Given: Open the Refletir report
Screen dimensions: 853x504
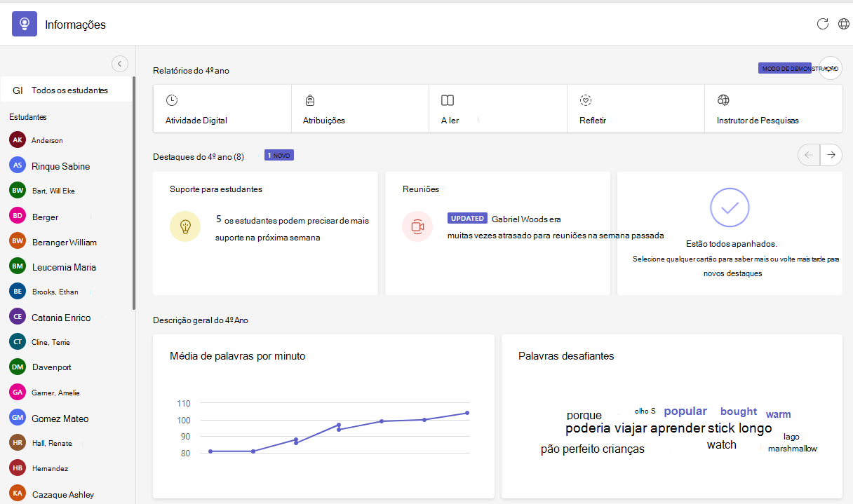Looking at the screenshot, I should tap(636, 109).
